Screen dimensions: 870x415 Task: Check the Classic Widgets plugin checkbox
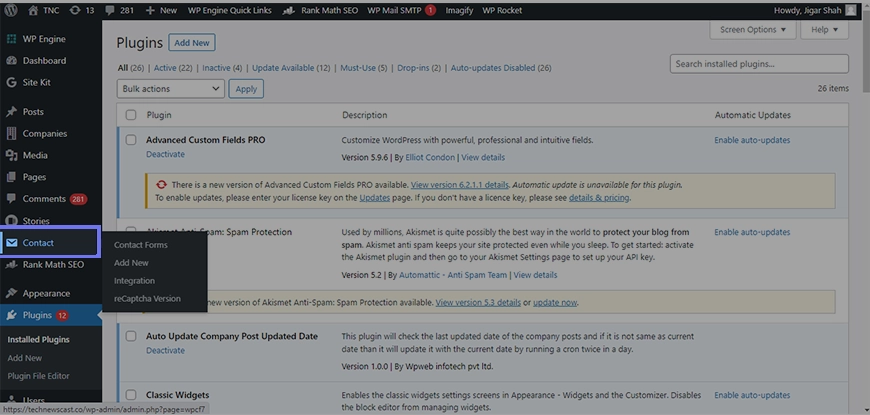click(x=131, y=395)
